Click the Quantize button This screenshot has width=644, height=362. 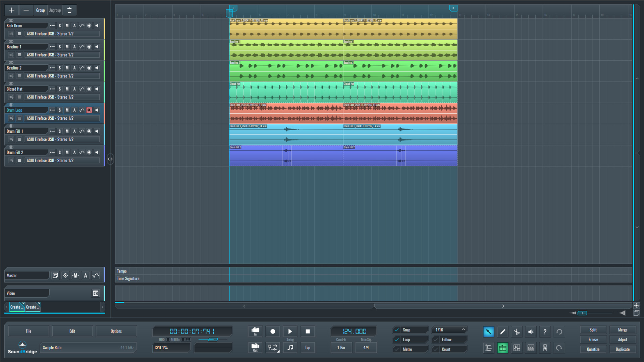(593, 349)
